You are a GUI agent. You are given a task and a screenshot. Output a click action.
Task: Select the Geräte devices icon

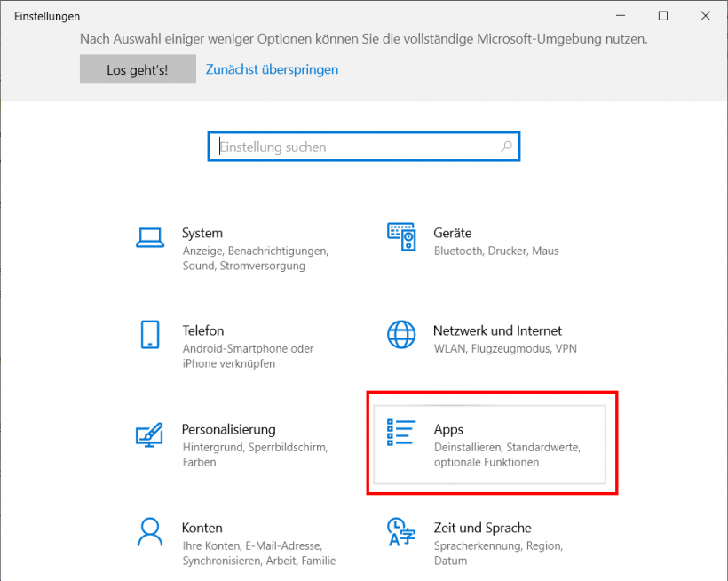pos(402,237)
